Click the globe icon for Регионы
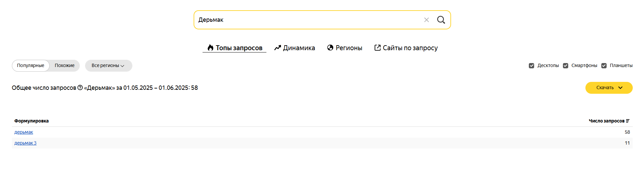 (x=330, y=48)
